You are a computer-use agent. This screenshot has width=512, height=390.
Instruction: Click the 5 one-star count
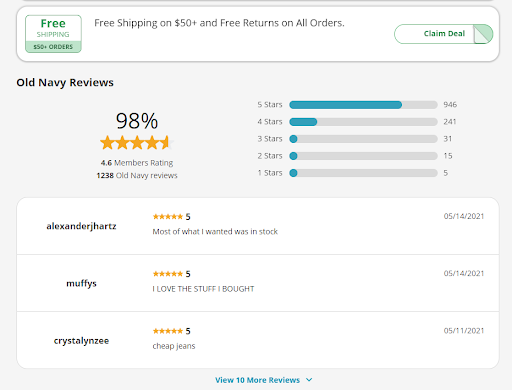click(x=445, y=173)
